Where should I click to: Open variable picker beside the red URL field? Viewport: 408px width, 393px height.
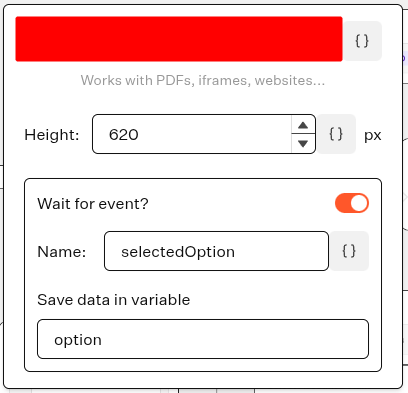[x=362, y=41]
